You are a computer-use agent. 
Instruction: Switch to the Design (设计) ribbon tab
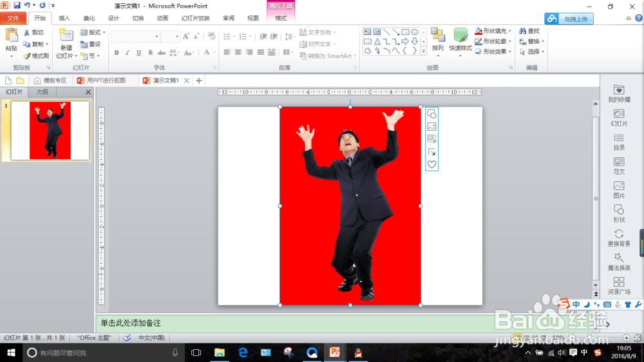(x=113, y=18)
